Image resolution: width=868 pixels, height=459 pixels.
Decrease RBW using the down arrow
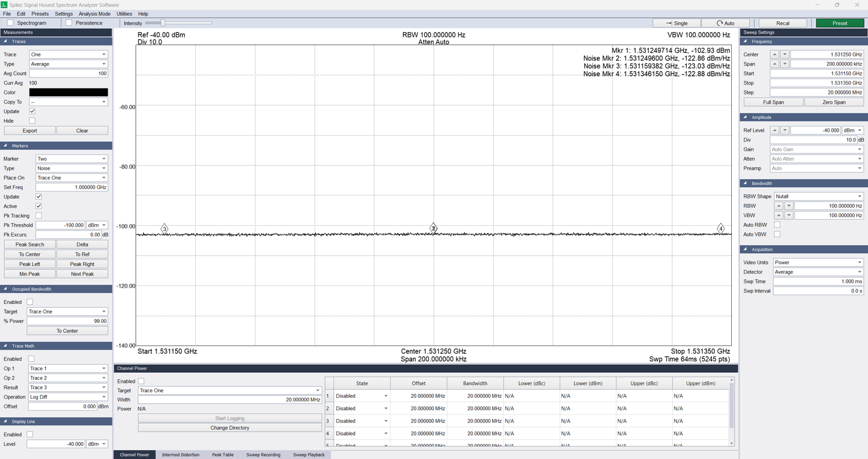coord(789,206)
